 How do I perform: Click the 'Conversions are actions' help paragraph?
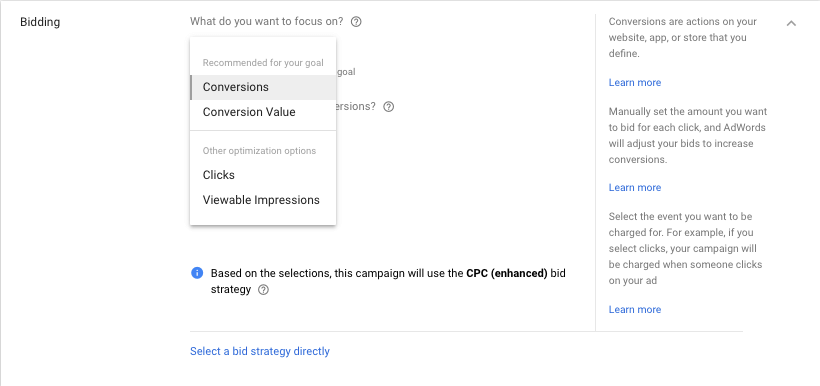tap(682, 38)
